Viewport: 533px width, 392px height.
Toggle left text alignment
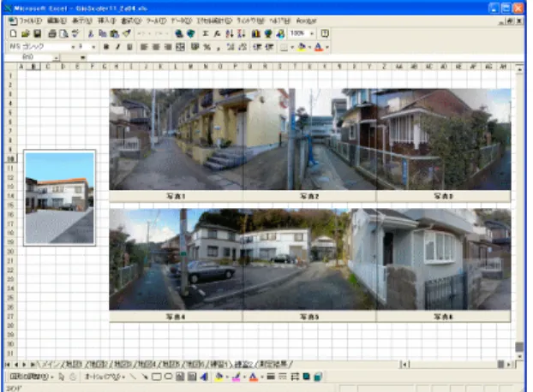pos(144,47)
